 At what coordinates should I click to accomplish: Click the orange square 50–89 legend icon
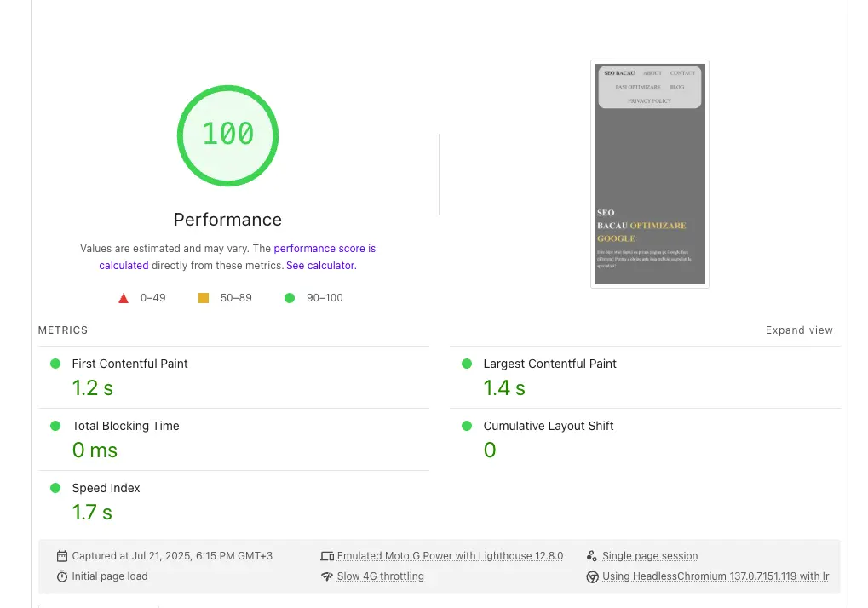(x=204, y=298)
